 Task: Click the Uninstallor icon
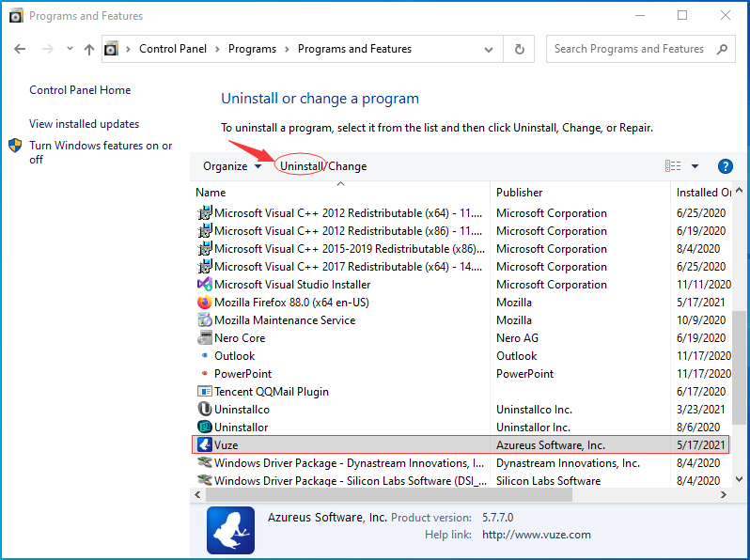(205, 427)
